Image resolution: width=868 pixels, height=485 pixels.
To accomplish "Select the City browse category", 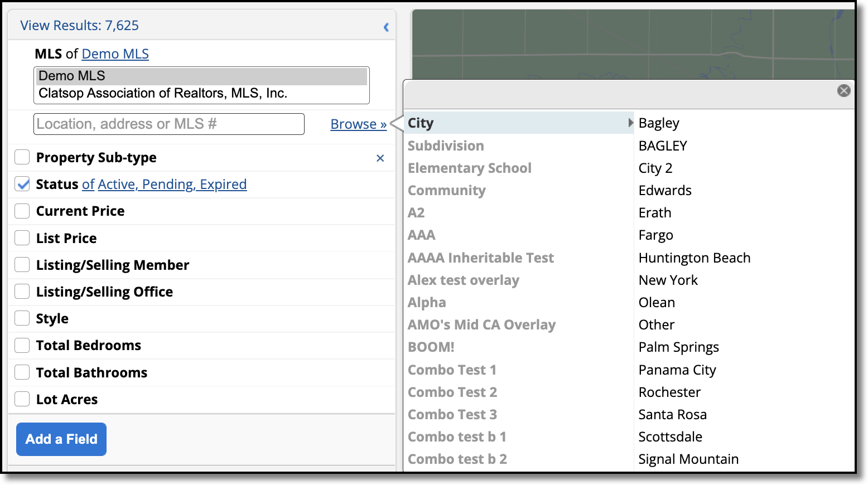I will [519, 123].
